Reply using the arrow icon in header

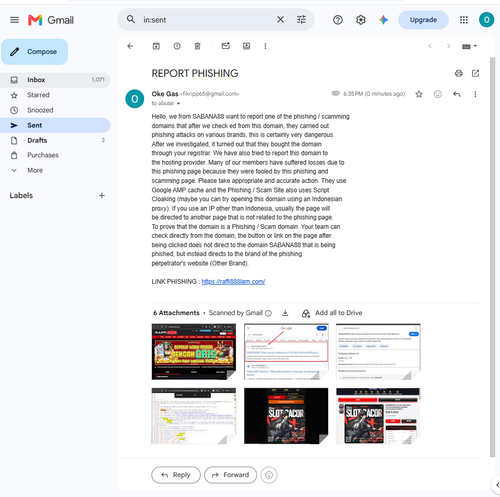click(457, 94)
